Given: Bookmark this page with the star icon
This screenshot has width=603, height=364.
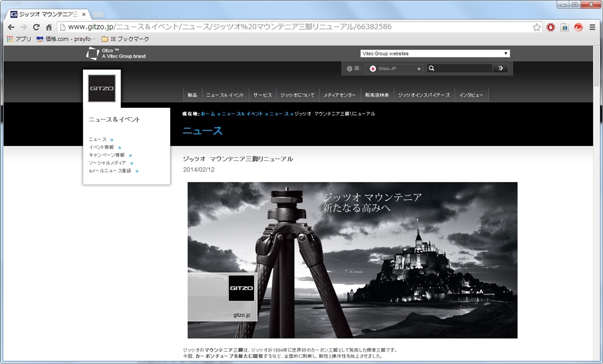Looking at the screenshot, I should point(536,27).
